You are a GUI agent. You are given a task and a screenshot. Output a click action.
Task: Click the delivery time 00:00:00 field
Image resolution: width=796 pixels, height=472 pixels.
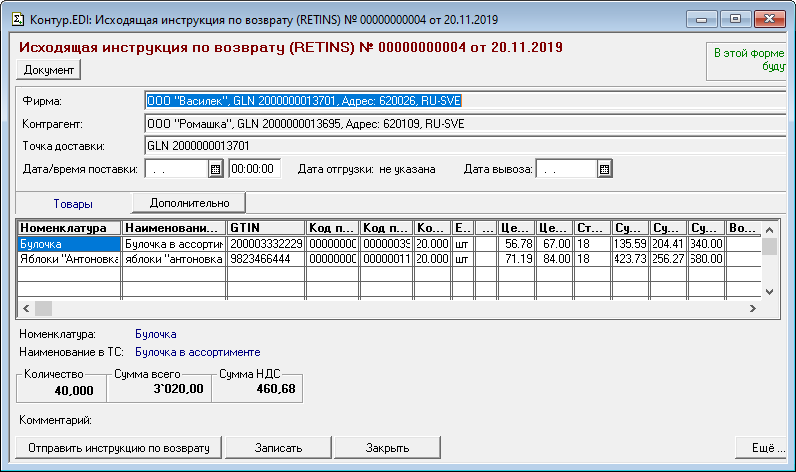254,169
